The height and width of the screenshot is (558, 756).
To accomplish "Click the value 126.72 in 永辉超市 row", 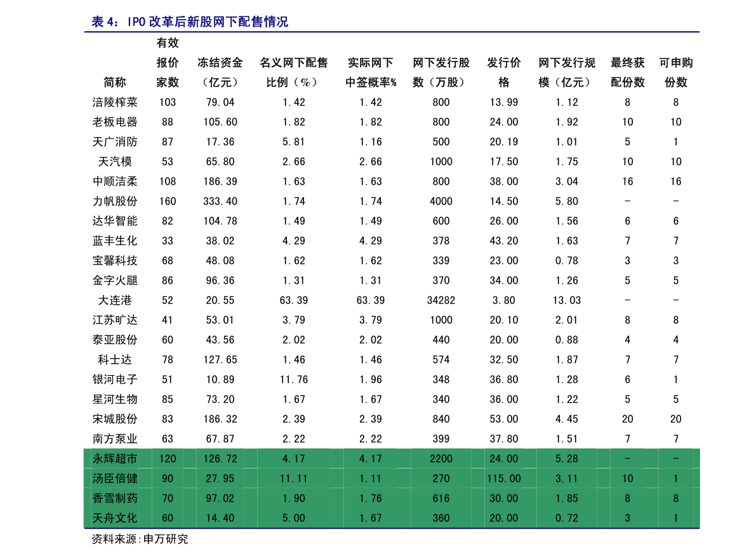I will pyautogui.click(x=220, y=458).
